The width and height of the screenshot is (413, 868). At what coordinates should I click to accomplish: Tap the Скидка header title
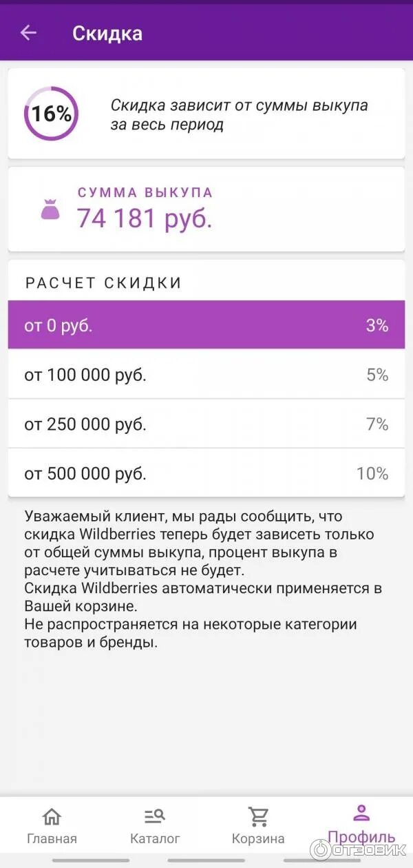(x=107, y=33)
